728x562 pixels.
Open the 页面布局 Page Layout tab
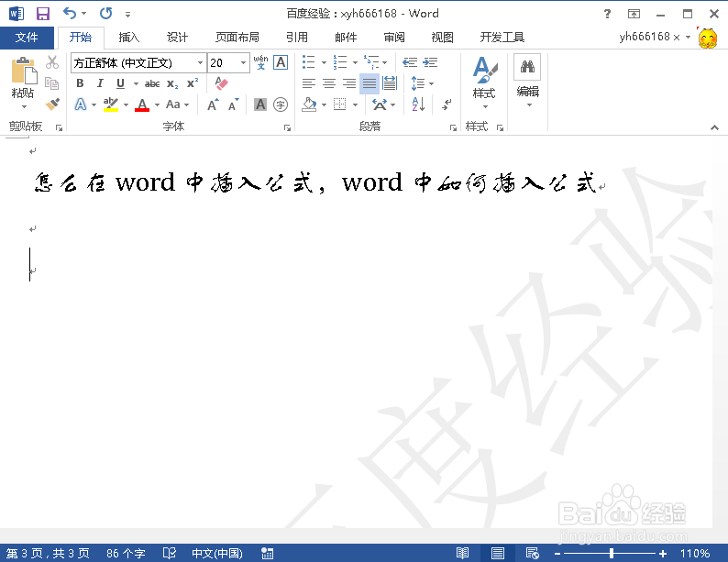pos(237,38)
